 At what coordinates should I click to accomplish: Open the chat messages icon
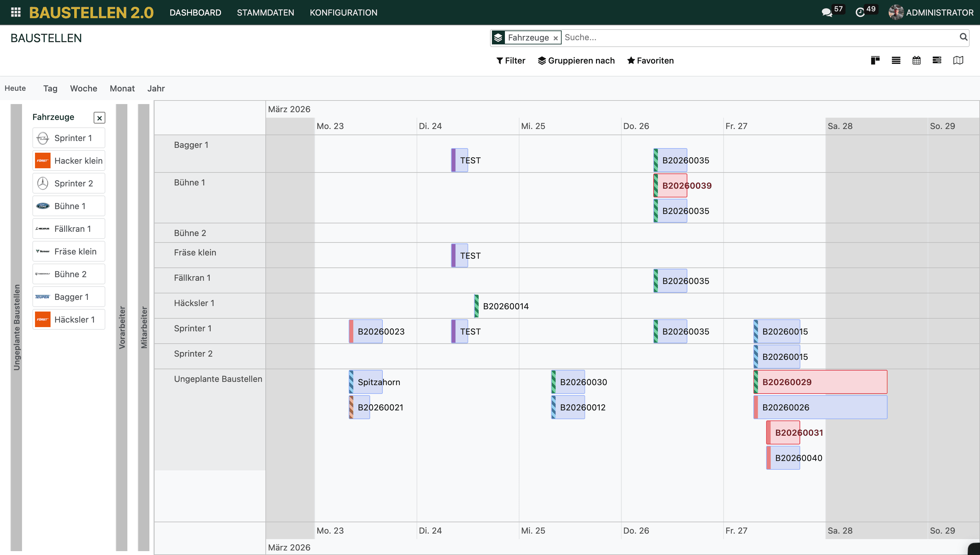click(827, 13)
